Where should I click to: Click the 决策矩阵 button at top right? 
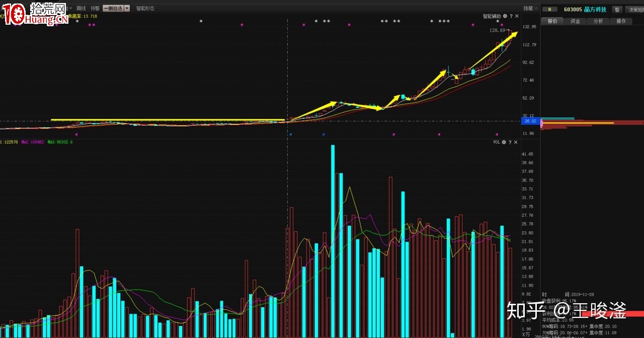tap(635, 9)
